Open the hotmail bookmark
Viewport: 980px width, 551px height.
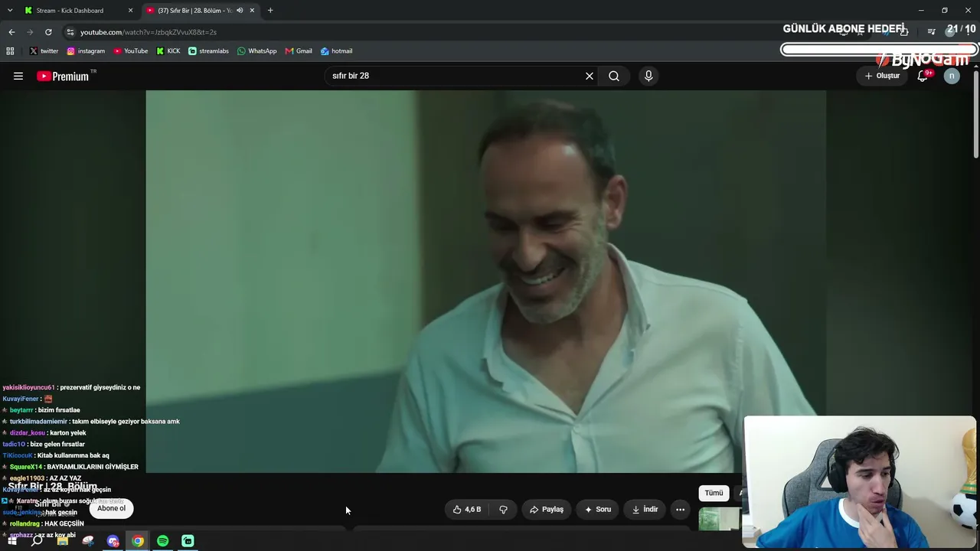click(x=337, y=51)
